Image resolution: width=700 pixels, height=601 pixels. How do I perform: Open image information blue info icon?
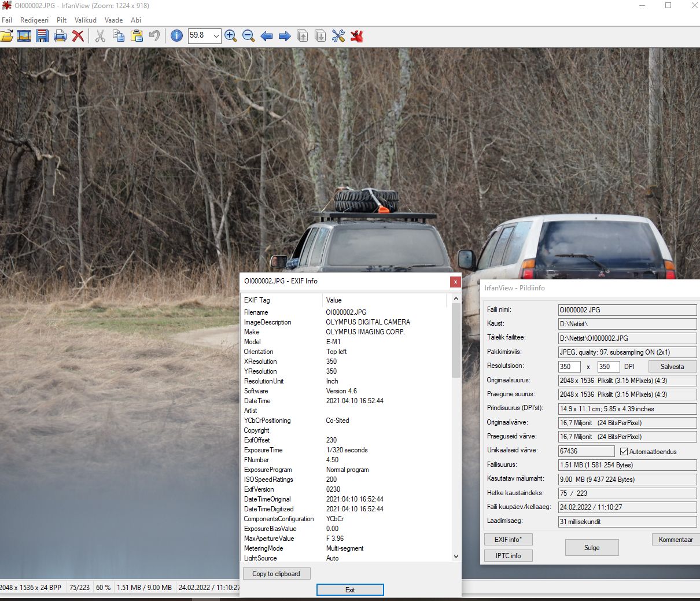(x=177, y=36)
